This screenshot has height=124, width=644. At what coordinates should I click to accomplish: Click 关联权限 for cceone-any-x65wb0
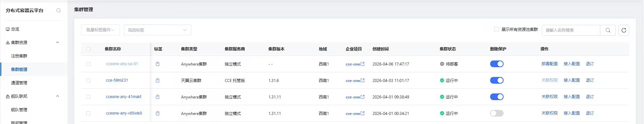549,113
